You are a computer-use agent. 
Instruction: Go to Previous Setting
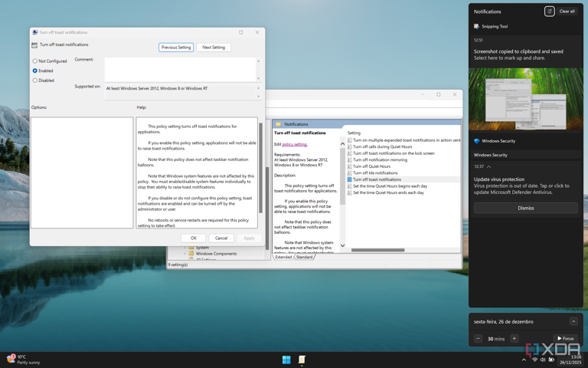[176, 48]
